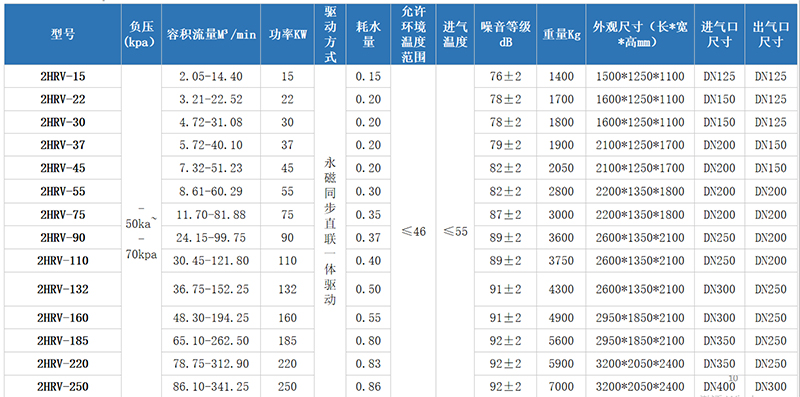800x397 pixels.
Task: Select flow cell 36.75-152.25
Action: click(x=211, y=289)
